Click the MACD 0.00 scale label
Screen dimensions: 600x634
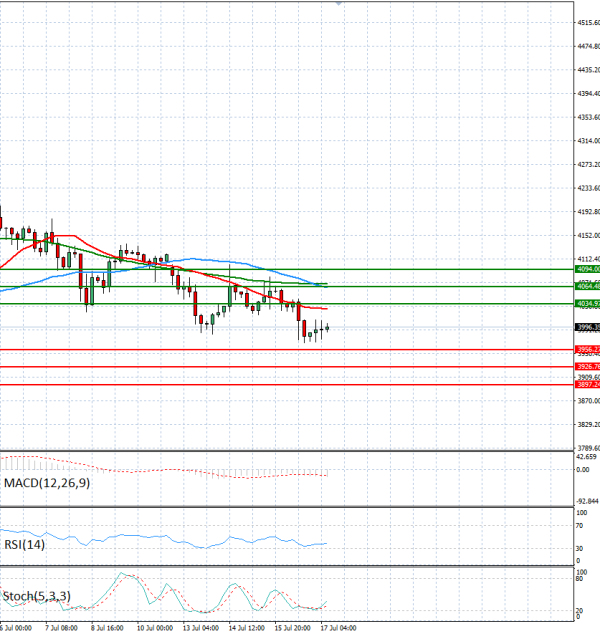(583, 470)
